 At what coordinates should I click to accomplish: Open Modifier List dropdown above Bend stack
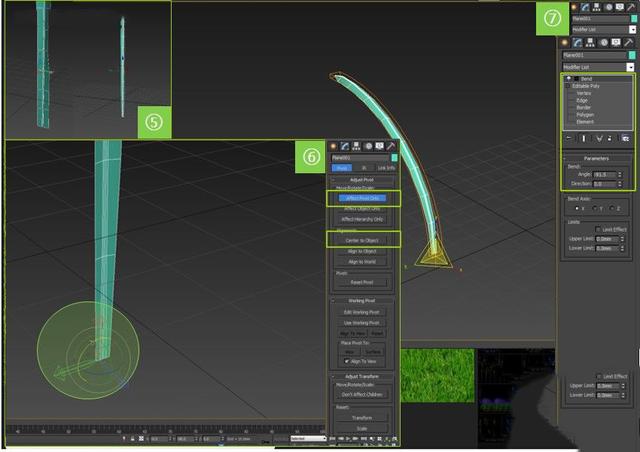pyautogui.click(x=631, y=67)
